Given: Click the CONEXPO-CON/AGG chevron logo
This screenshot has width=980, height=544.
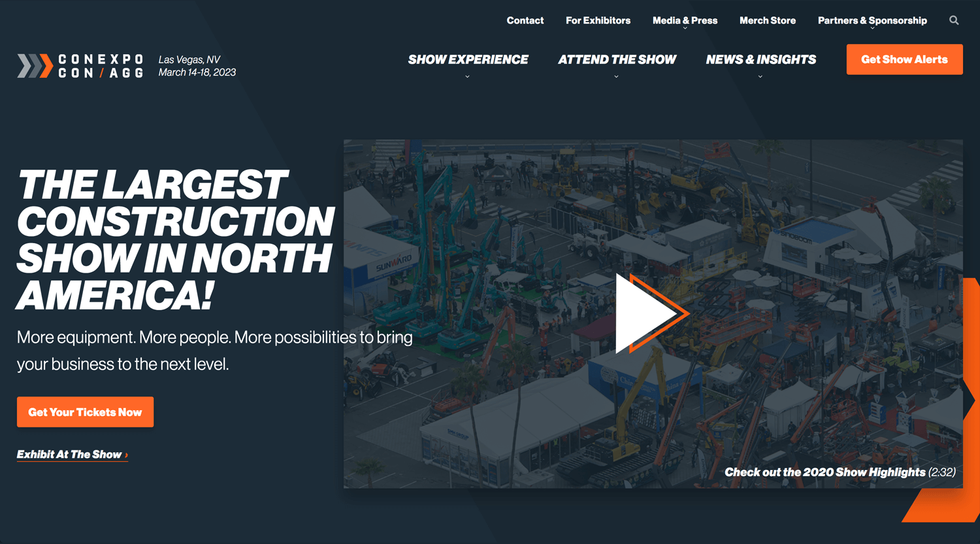Looking at the screenshot, I should click(x=35, y=66).
